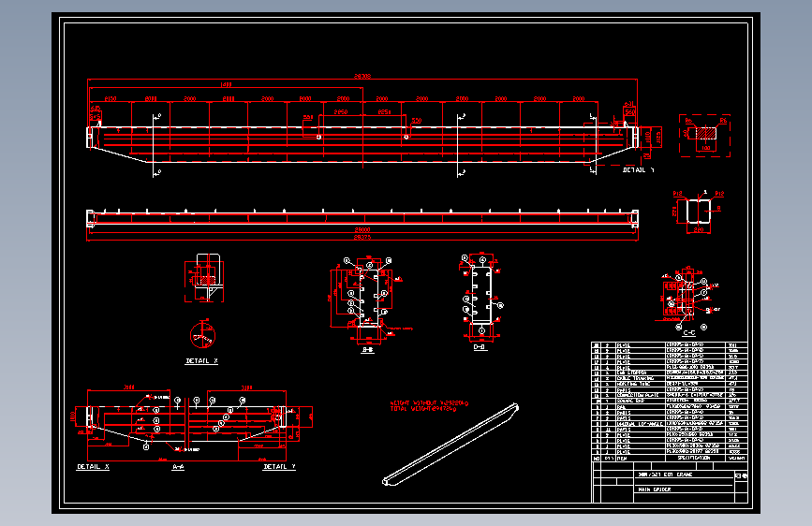The height and width of the screenshot is (526, 812).
Task: Click the TOTAL WEIGHT note line
Action: tap(423, 408)
